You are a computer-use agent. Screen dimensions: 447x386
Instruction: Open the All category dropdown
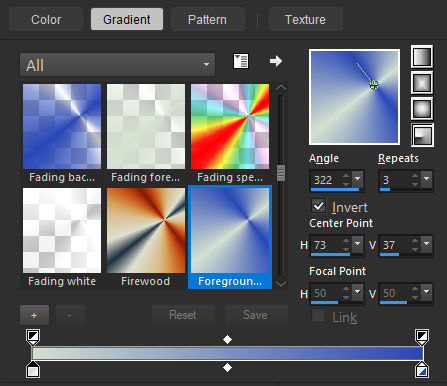coord(117,65)
